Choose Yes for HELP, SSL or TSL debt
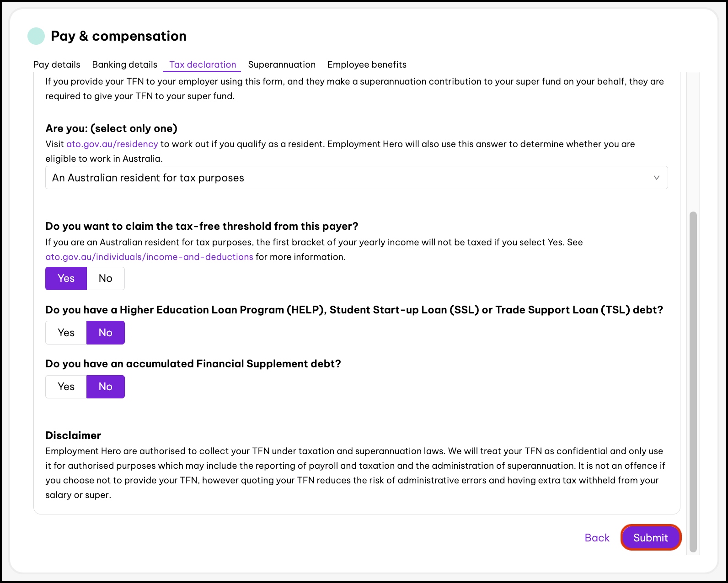The height and width of the screenshot is (583, 728). (66, 333)
